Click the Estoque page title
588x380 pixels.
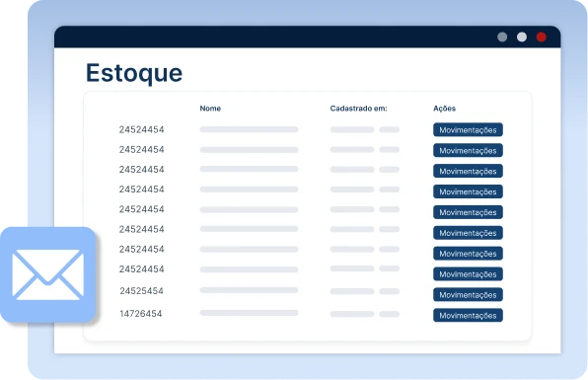(x=134, y=73)
